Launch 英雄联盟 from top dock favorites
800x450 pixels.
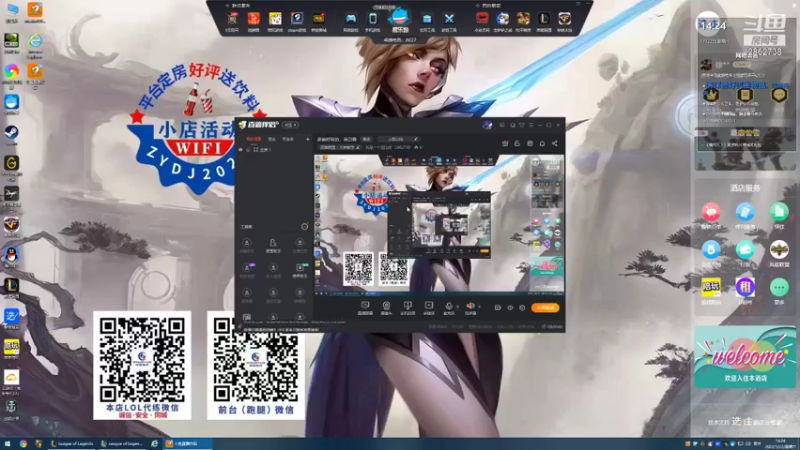544,21
